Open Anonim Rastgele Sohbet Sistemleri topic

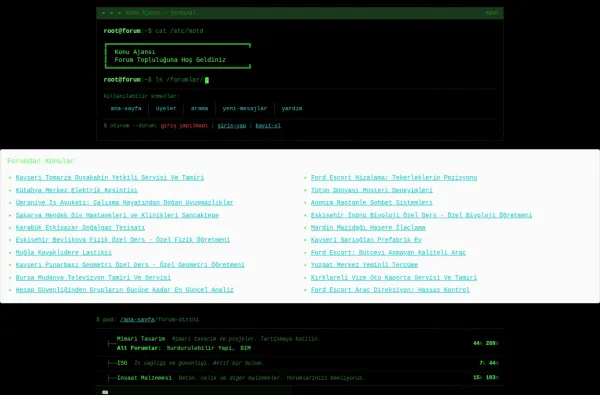pos(372,202)
